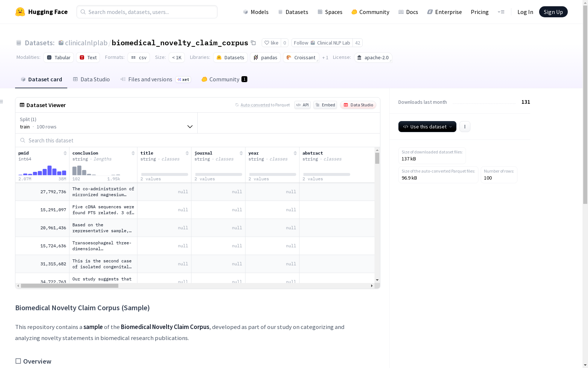Open the Data Studio tab

click(x=91, y=79)
